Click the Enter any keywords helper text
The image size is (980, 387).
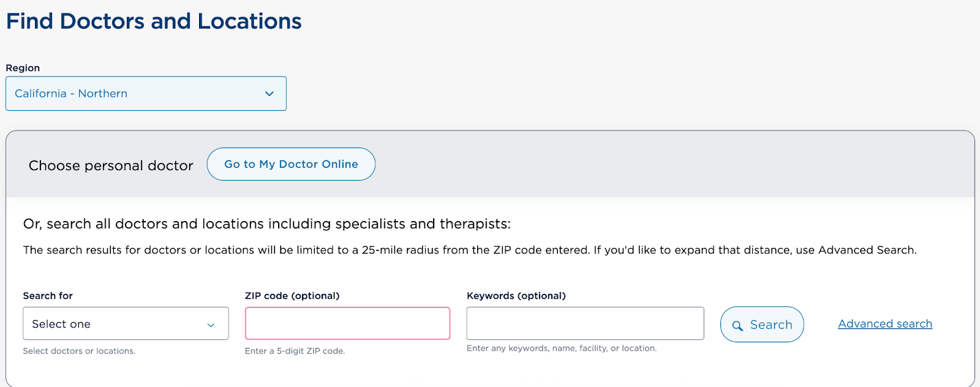[x=561, y=348]
